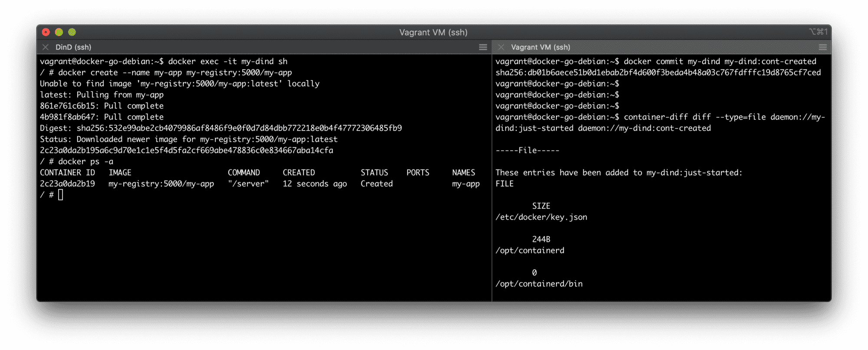Screen dimensions: 868x350
Task: Click the 'Created' status value
Action: pyautogui.click(x=377, y=184)
